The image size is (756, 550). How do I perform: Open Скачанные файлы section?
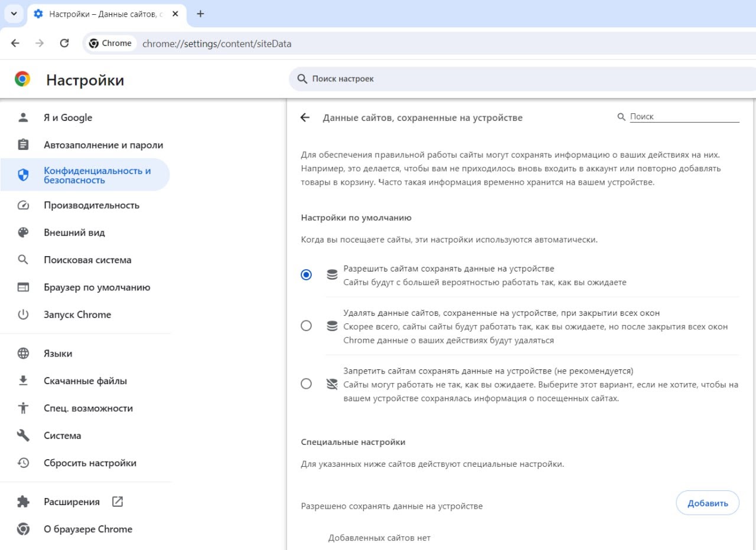point(85,381)
